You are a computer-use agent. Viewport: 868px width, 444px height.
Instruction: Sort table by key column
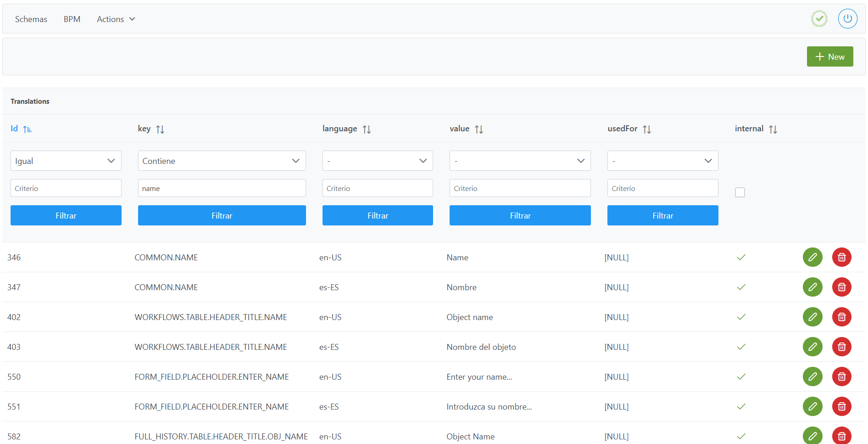click(160, 129)
